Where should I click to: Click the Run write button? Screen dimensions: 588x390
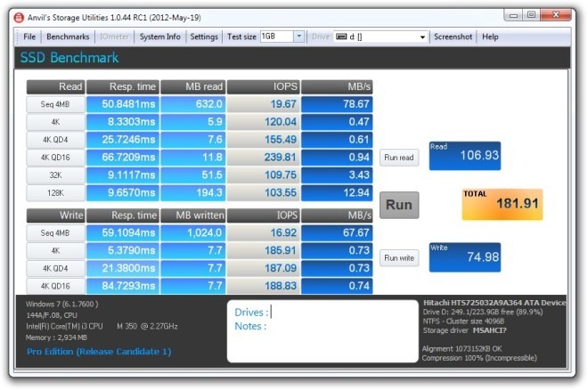tap(399, 257)
